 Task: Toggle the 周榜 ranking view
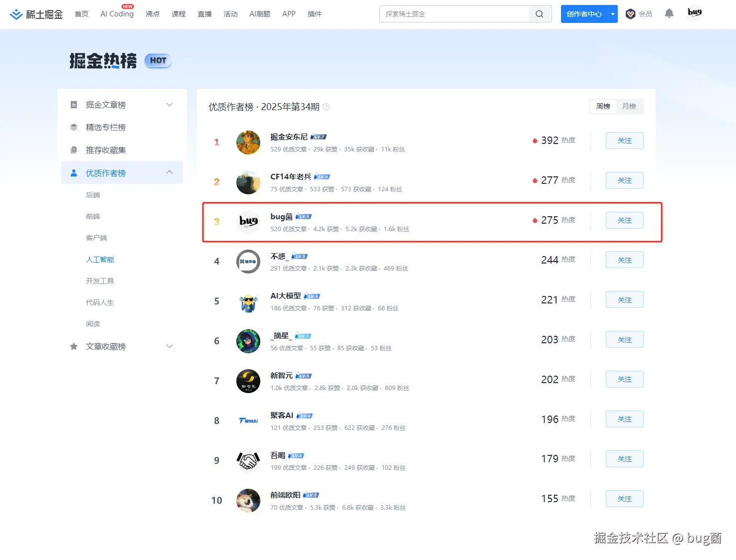click(602, 106)
